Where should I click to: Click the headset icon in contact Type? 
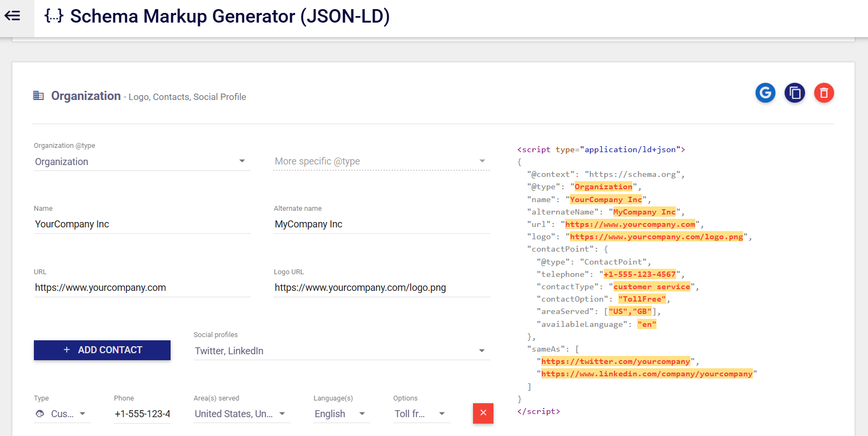40,414
